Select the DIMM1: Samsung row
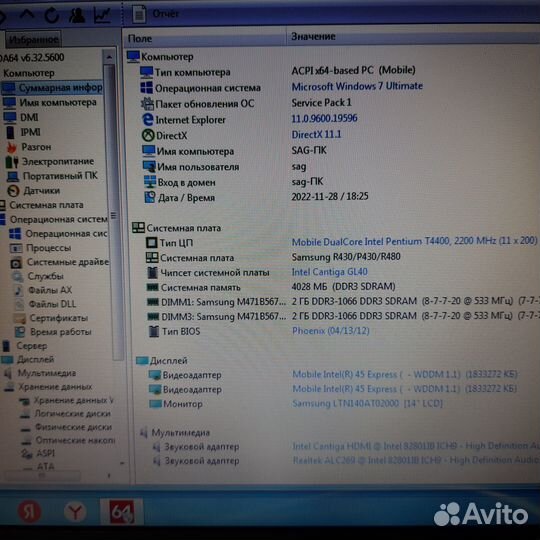This screenshot has width=540, height=540. (x=342, y=302)
